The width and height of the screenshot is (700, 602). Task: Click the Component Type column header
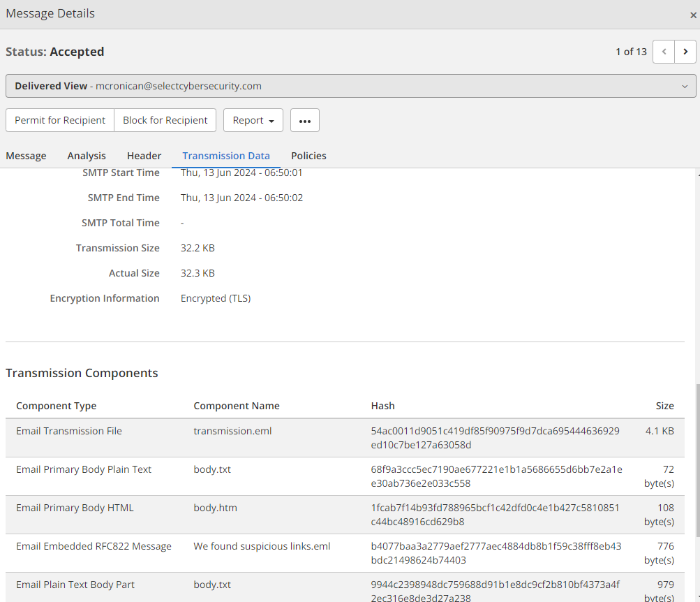(x=57, y=406)
